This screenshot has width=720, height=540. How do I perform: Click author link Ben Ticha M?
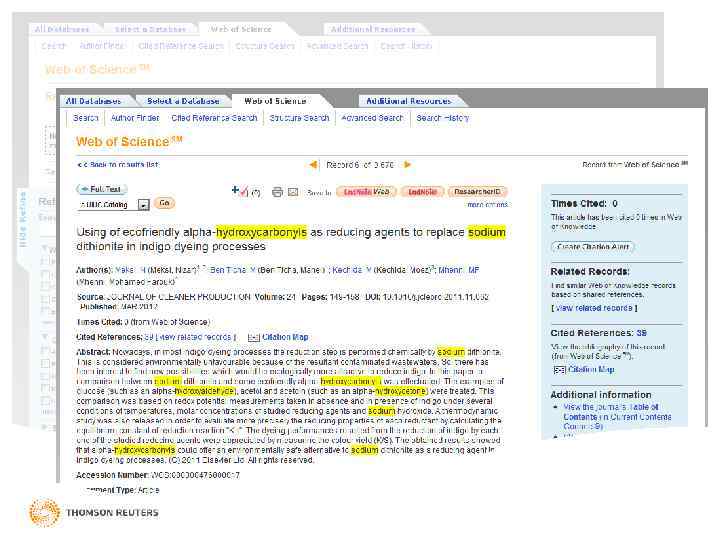tap(233, 270)
